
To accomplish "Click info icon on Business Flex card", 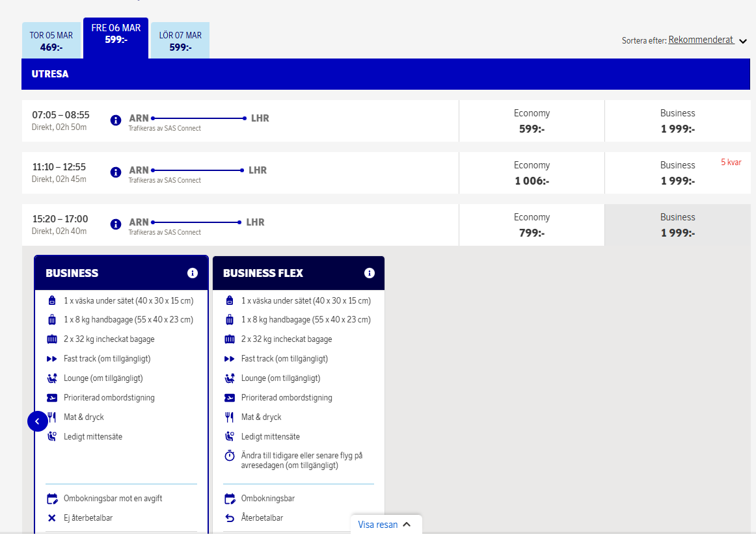I will tap(370, 273).
